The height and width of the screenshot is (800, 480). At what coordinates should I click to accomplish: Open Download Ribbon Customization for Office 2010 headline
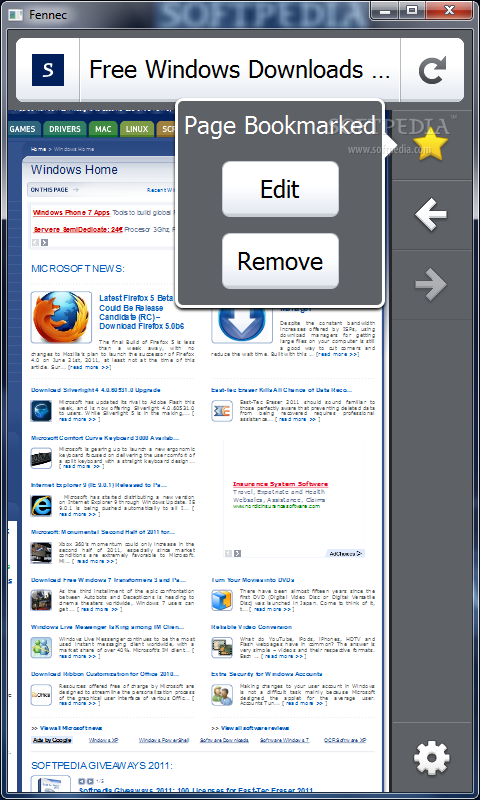point(105,674)
